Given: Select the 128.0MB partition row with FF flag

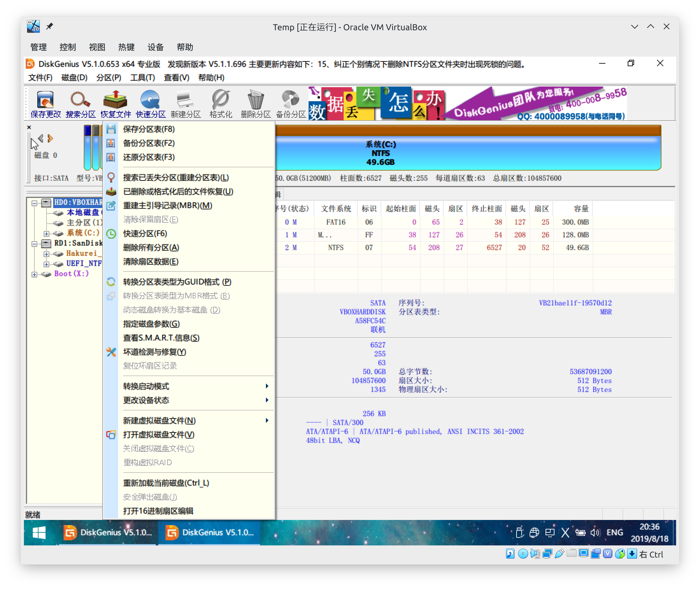Looking at the screenshot, I should (433, 235).
